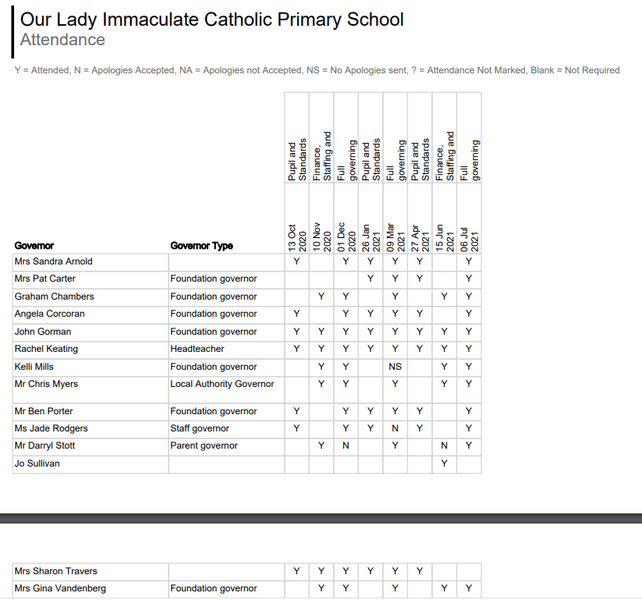642x600 pixels.
Task: Click the '09 Mar 2021' date header
Action: (x=395, y=238)
